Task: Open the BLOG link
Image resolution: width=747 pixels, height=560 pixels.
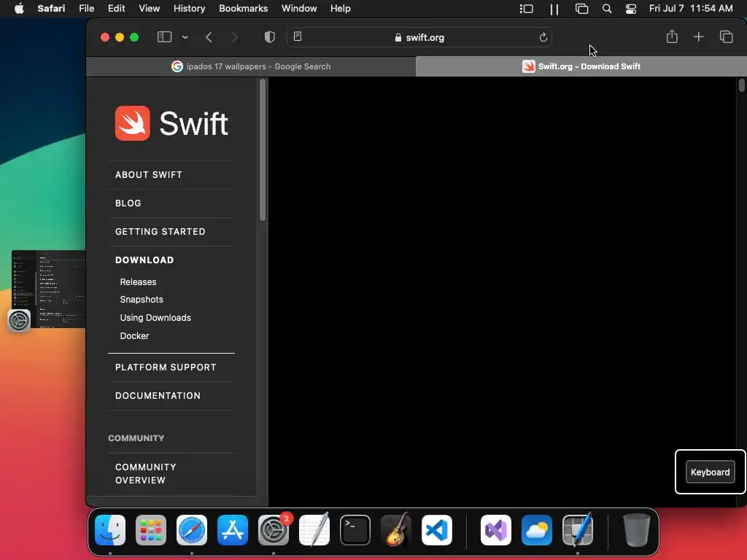Action: pos(128,203)
